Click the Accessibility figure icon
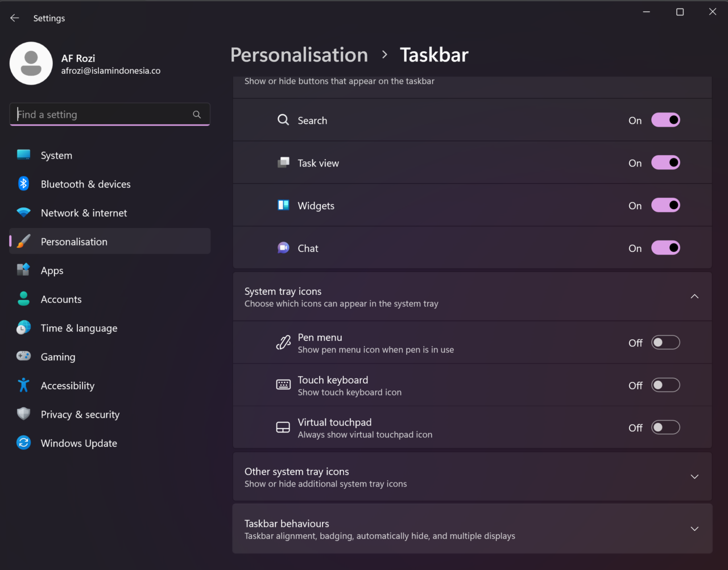728x570 pixels. pos(23,385)
